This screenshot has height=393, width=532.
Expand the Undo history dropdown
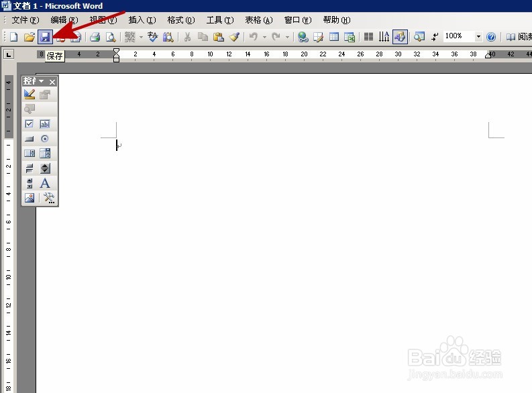[264, 37]
